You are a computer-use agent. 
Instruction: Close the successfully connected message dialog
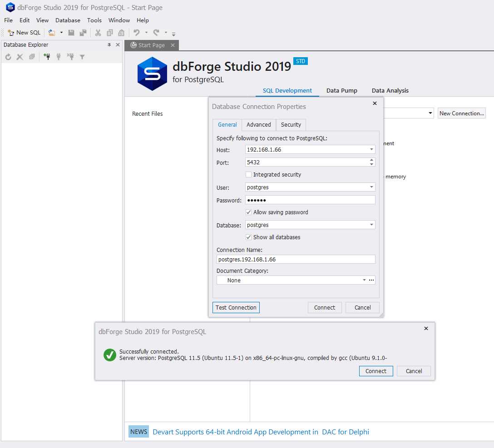pos(426,329)
